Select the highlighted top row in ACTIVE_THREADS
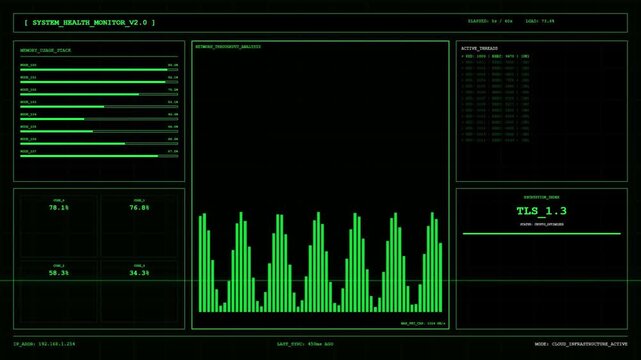The height and width of the screenshot is (360, 641). pyautogui.click(x=495, y=56)
